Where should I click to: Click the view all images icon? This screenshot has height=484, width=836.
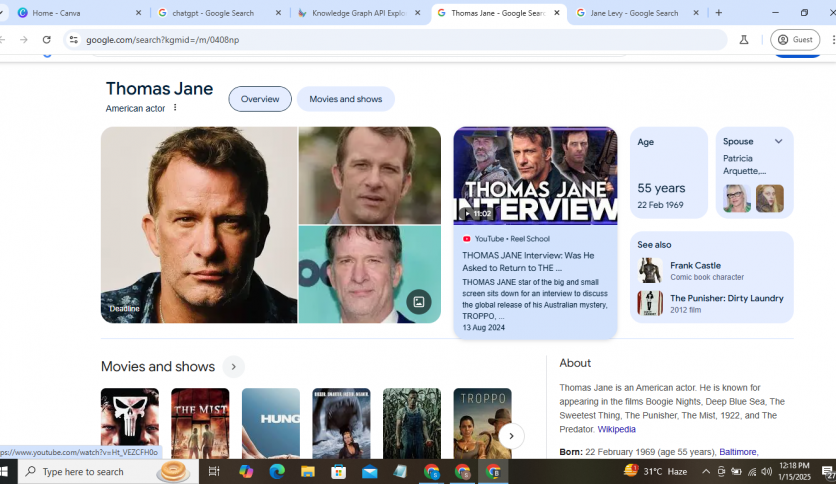(x=419, y=302)
